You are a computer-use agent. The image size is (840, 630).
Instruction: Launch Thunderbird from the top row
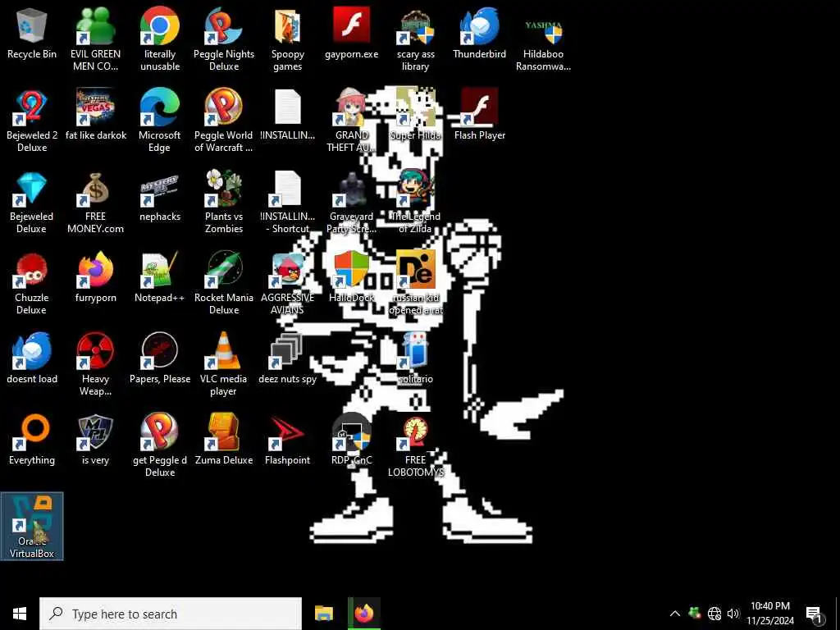coord(479,33)
